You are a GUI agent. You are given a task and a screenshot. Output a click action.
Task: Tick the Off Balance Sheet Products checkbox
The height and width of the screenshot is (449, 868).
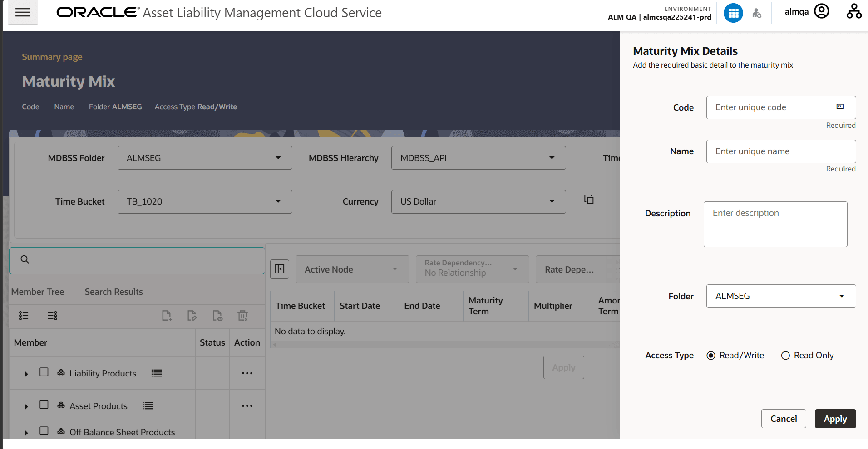44,431
